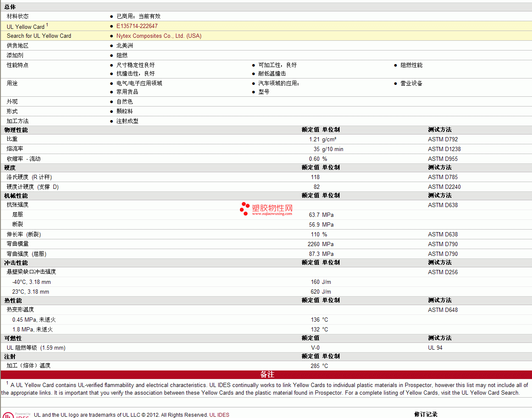Click the 132 °C deflection temperature value
Image resolution: width=532 pixels, height=418 pixels.
[320, 329]
